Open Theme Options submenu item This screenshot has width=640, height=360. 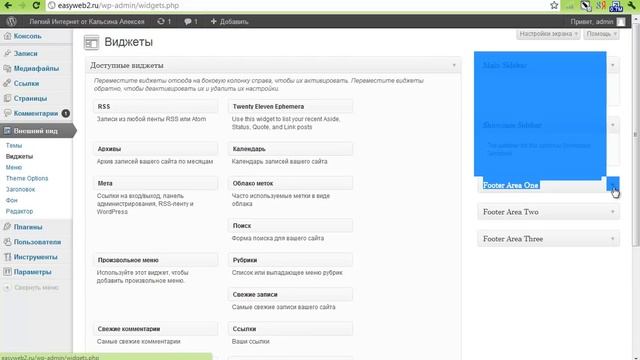coord(27,178)
